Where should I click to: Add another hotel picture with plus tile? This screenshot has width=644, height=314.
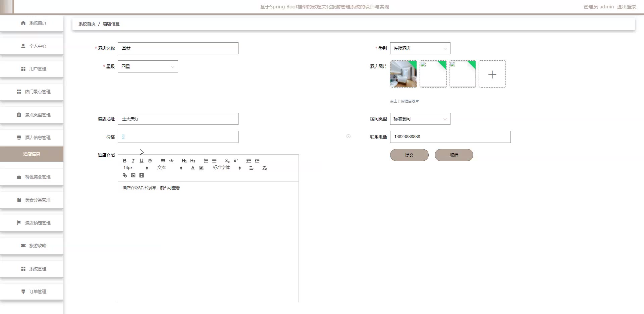click(x=492, y=74)
